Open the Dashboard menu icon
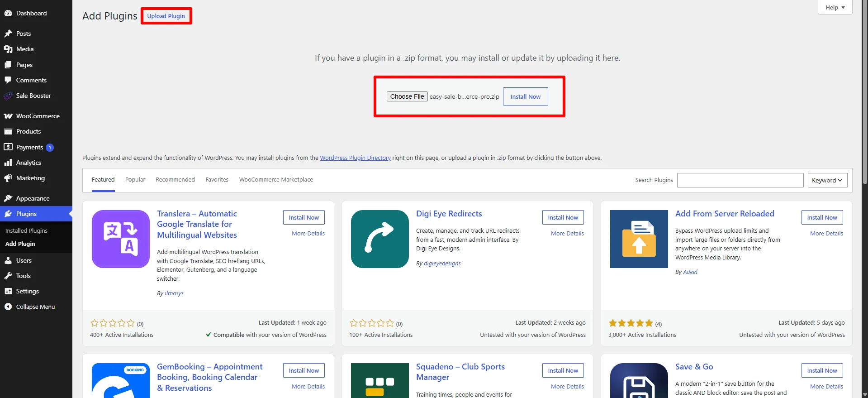868x398 pixels. 8,13
